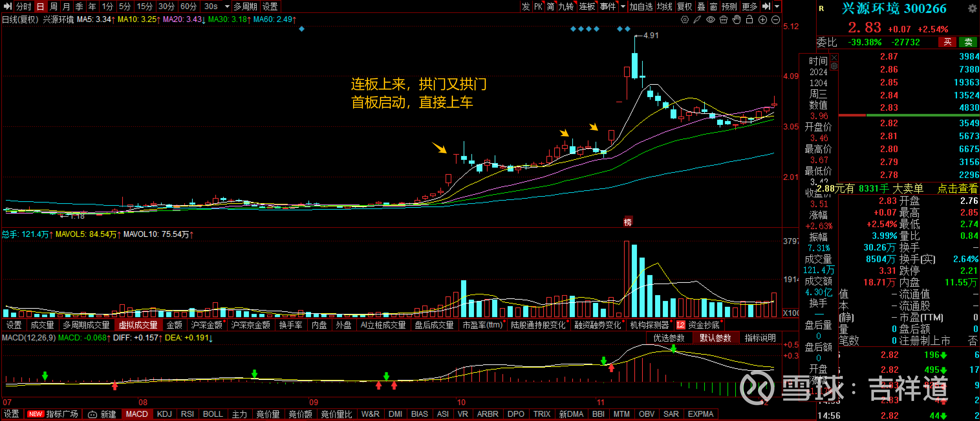Click the bottom-left indicator 设置 button
Image resolution: width=980 pixels, height=421 pixels.
(x=11, y=414)
